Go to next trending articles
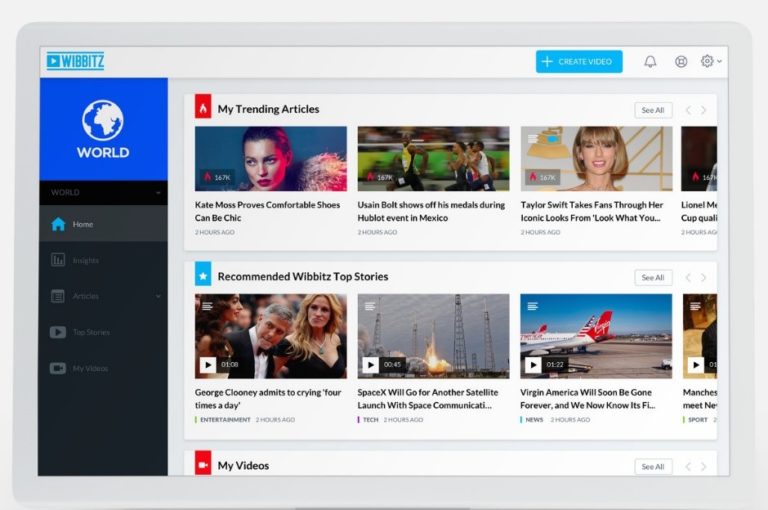The image size is (768, 510). pos(704,110)
